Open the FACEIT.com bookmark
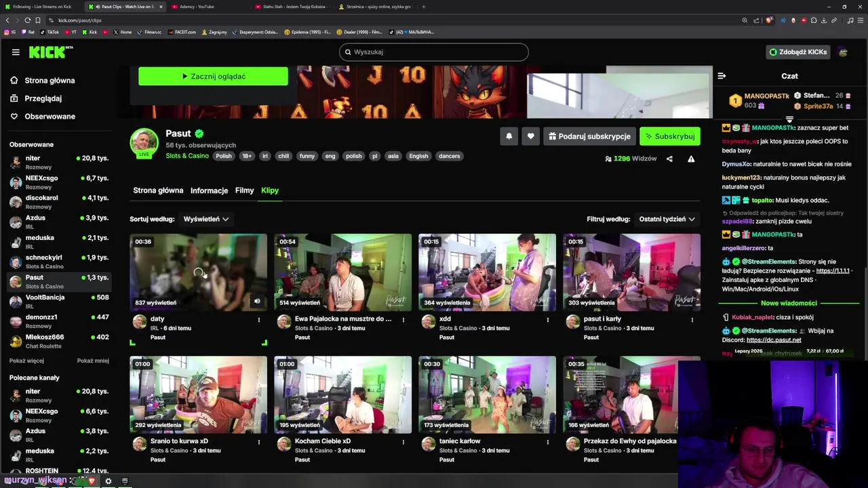The image size is (868, 488). [x=182, y=32]
